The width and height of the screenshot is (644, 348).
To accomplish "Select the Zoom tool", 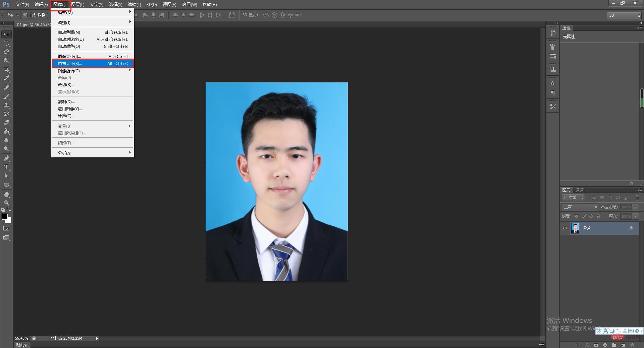I will pyautogui.click(x=6, y=203).
